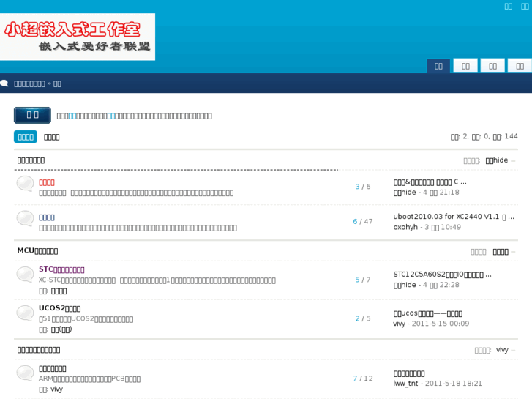The height and width of the screenshot is (399, 532).
Task: Click the blue '5' in the 5 / 7 count
Action: tap(357, 280)
